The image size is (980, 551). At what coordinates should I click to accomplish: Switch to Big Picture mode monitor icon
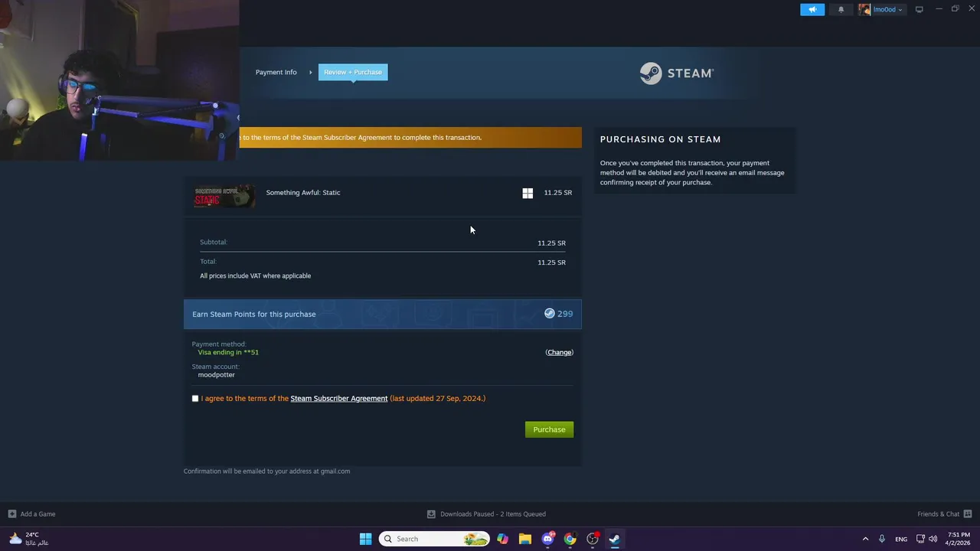tap(919, 9)
